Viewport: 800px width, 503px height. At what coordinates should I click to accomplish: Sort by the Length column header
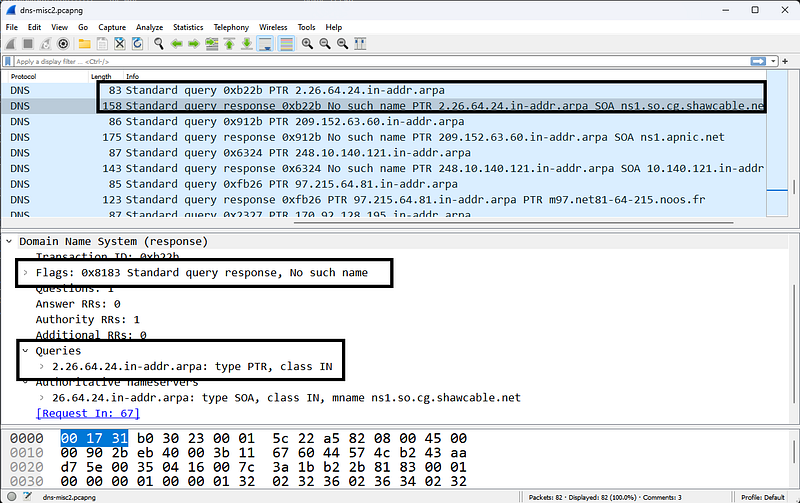[x=101, y=77]
